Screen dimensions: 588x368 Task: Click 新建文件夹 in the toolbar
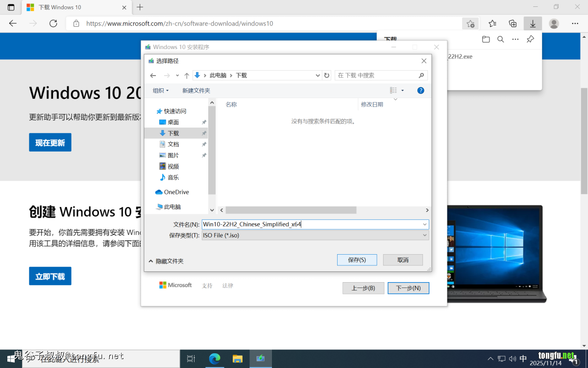[x=196, y=91]
